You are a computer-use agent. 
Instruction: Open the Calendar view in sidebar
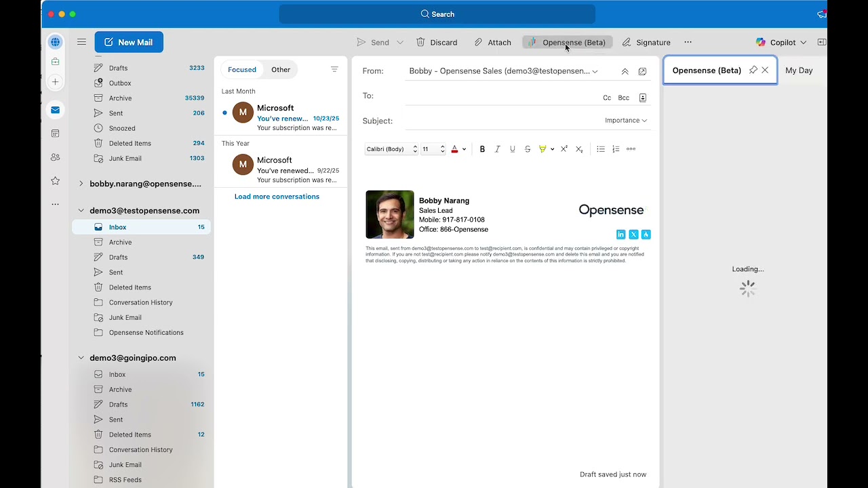56,134
